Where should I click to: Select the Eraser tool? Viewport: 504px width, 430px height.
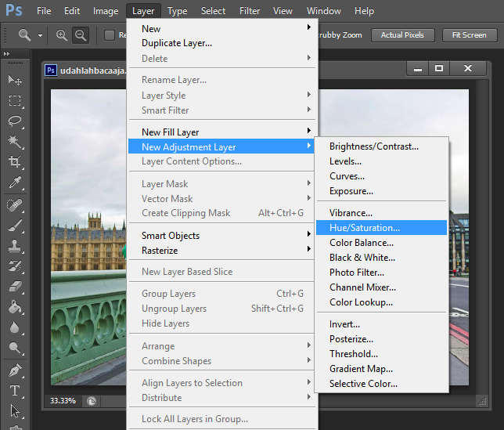[15, 286]
